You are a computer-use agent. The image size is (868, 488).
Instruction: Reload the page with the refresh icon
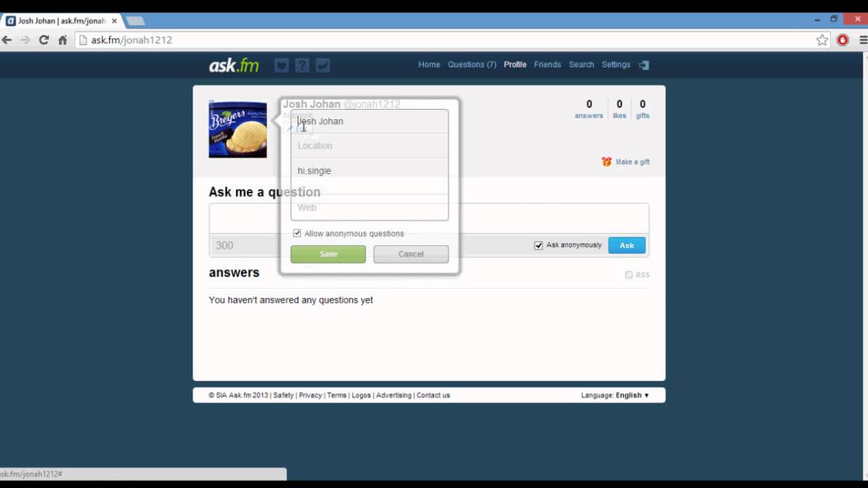[x=43, y=40]
